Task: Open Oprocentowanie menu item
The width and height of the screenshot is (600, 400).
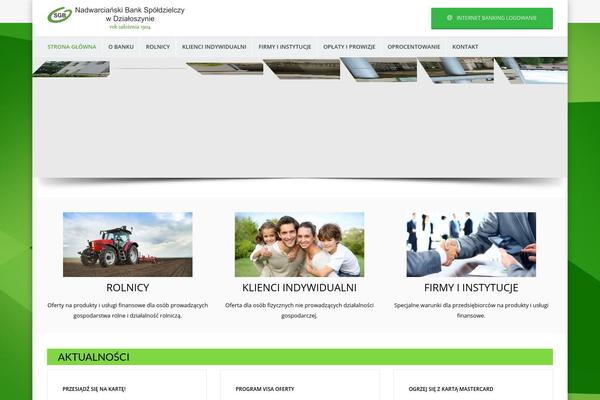Action: coord(414,47)
